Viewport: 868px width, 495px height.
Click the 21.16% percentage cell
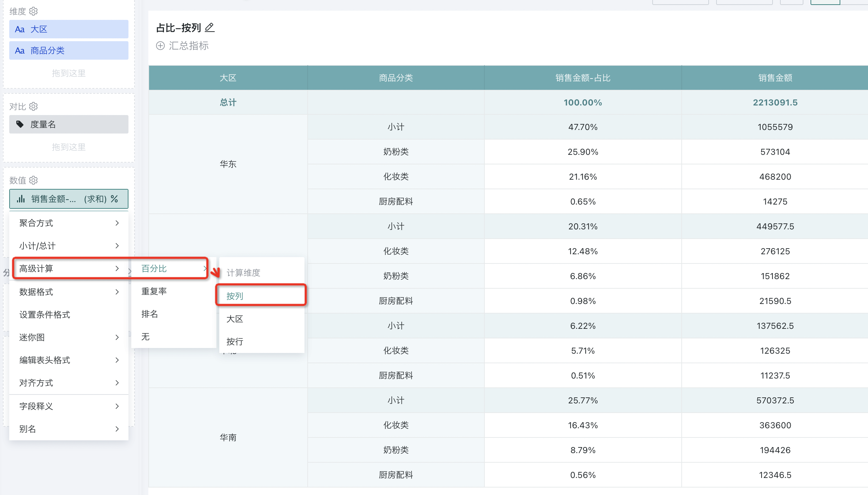(x=583, y=176)
